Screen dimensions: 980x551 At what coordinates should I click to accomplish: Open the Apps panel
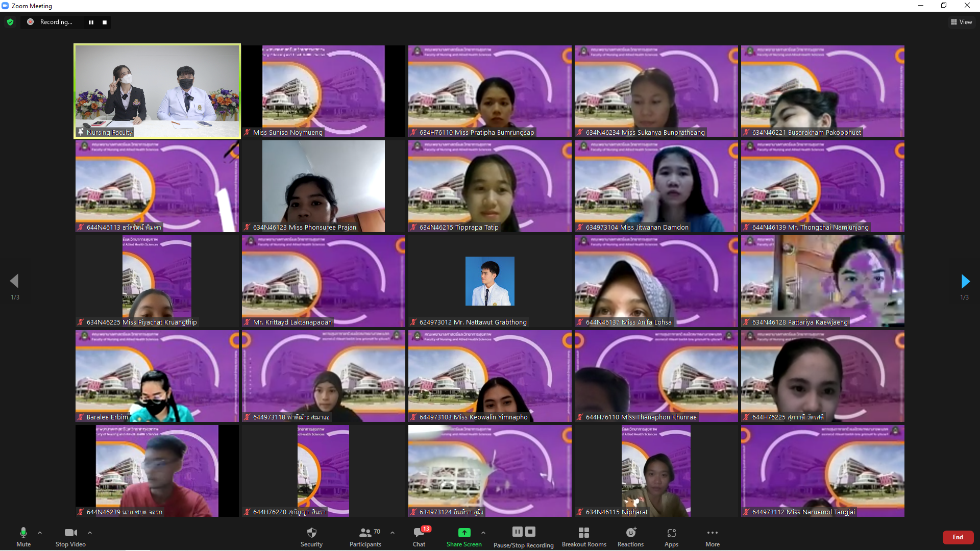(671, 536)
